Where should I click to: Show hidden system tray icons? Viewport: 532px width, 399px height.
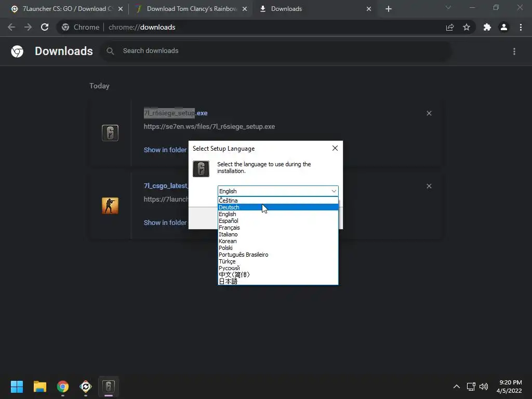point(456,387)
